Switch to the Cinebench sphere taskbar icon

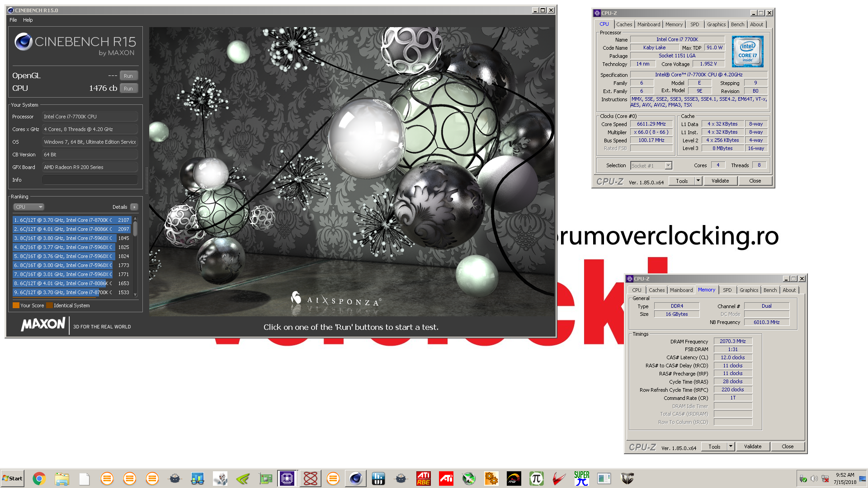point(356,479)
